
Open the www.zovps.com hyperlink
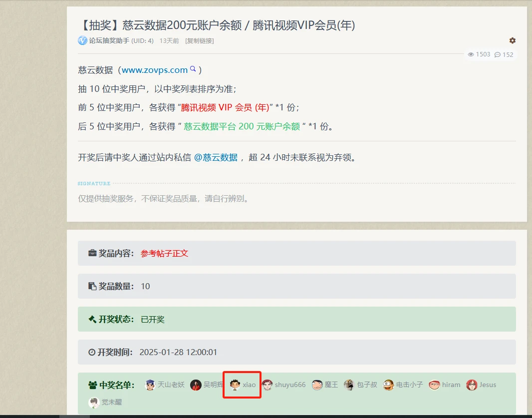pos(155,70)
